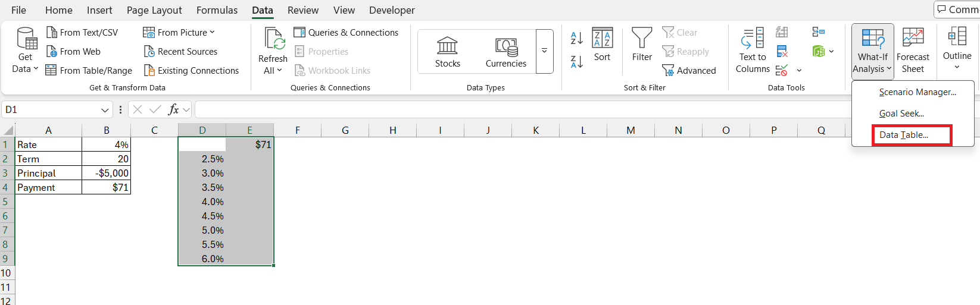The height and width of the screenshot is (305, 980).
Task: Choose Goal Seek from menu
Action: pyautogui.click(x=901, y=114)
